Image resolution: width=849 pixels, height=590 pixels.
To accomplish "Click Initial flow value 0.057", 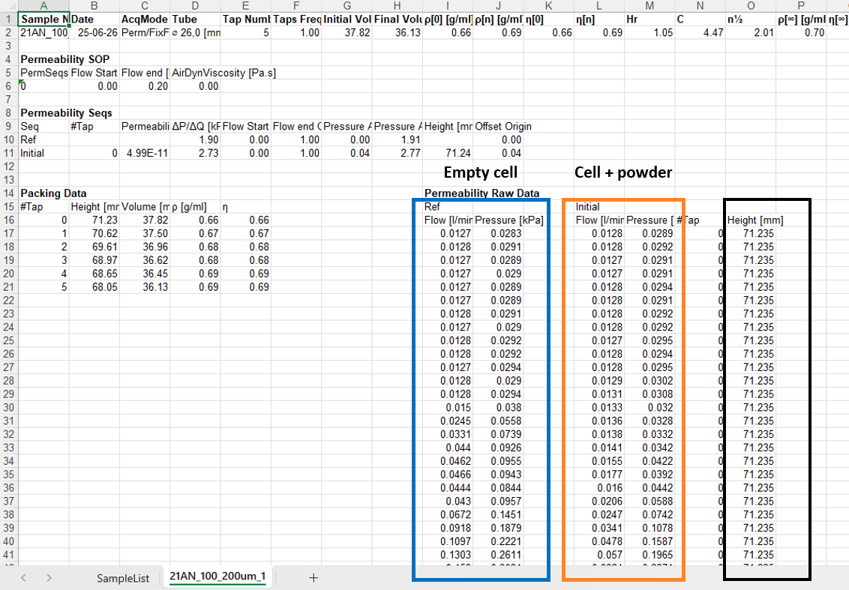I will coord(599,555).
